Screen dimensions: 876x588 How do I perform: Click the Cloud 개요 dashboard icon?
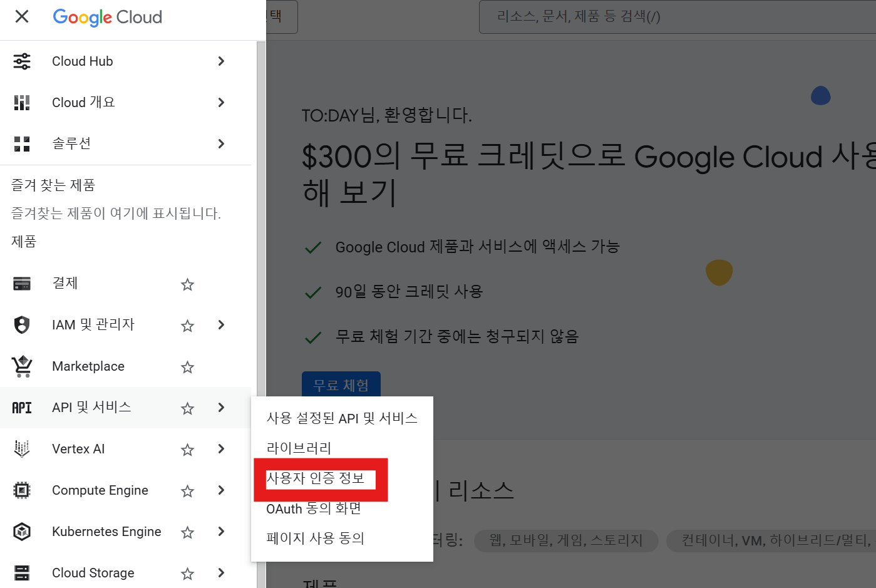click(22, 103)
